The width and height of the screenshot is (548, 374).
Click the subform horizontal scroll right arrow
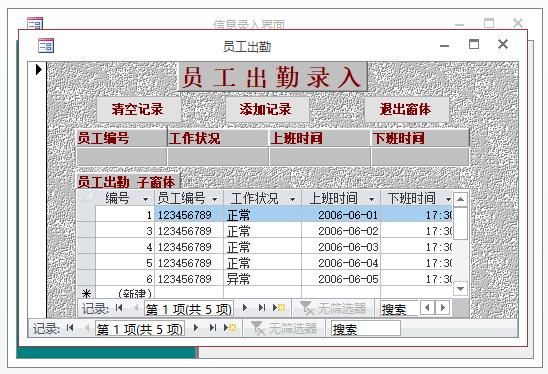pyautogui.click(x=442, y=308)
